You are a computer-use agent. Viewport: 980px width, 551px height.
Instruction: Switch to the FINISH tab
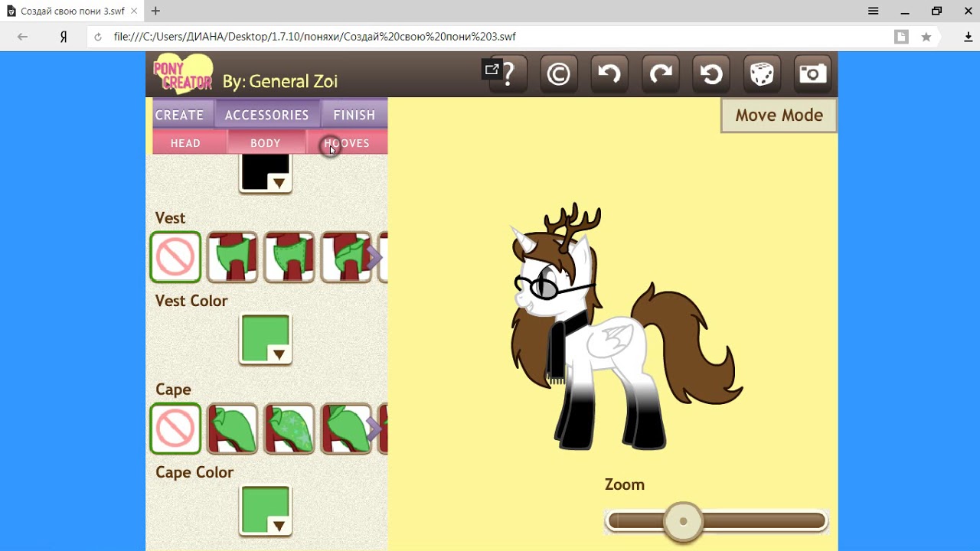(x=354, y=115)
